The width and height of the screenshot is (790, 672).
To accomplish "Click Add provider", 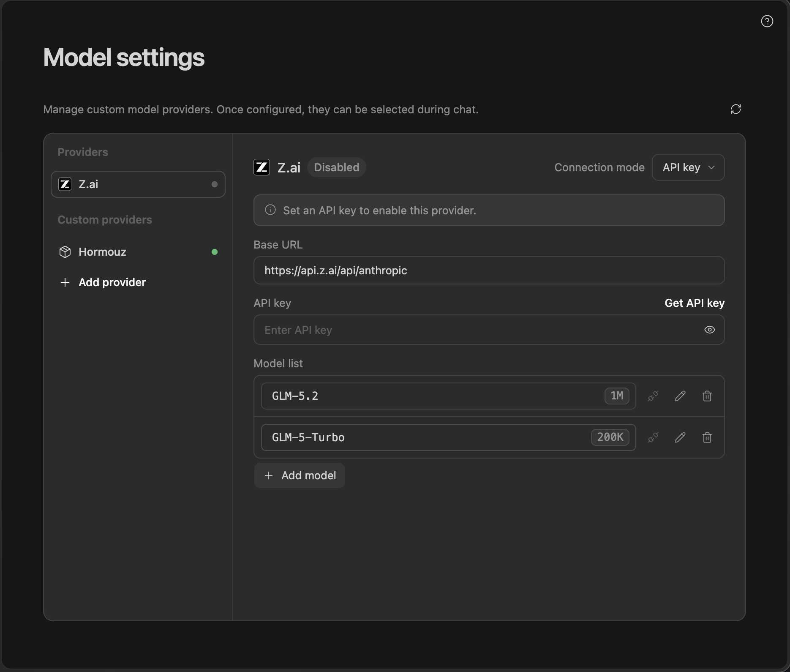I will (103, 282).
